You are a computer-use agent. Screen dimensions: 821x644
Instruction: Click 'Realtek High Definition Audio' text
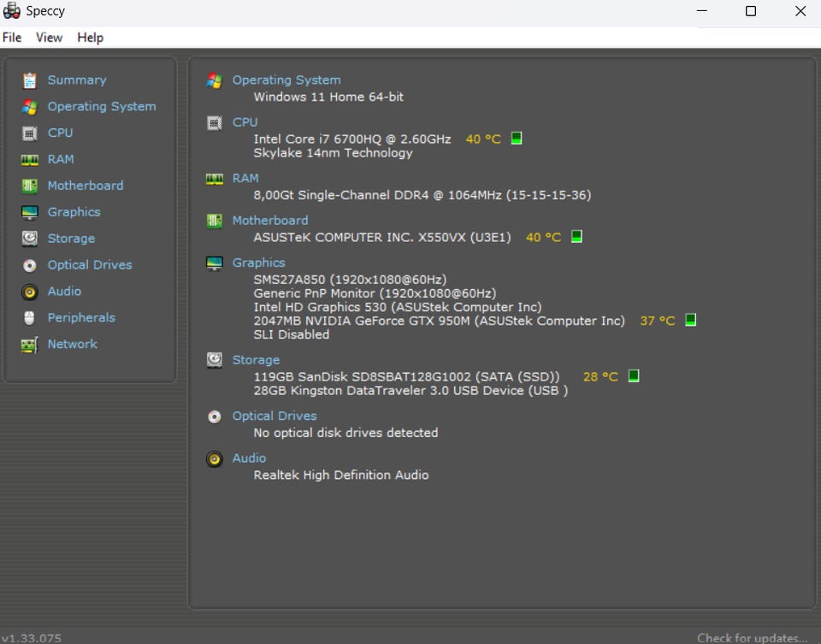click(x=341, y=475)
